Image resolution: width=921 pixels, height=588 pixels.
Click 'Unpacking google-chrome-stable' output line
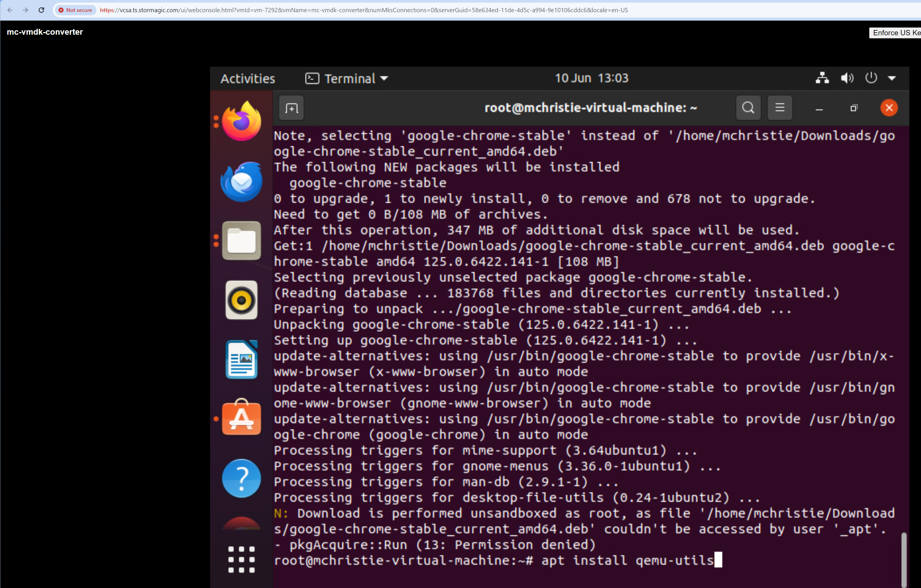482,324
